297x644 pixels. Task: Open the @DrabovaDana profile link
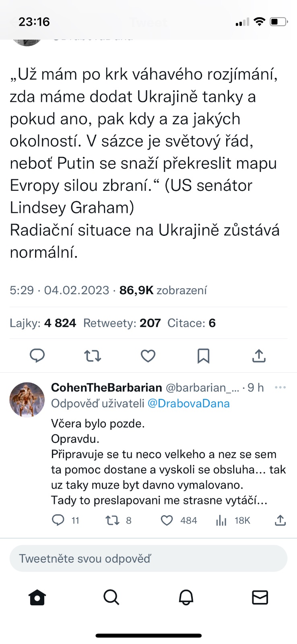[189, 404]
